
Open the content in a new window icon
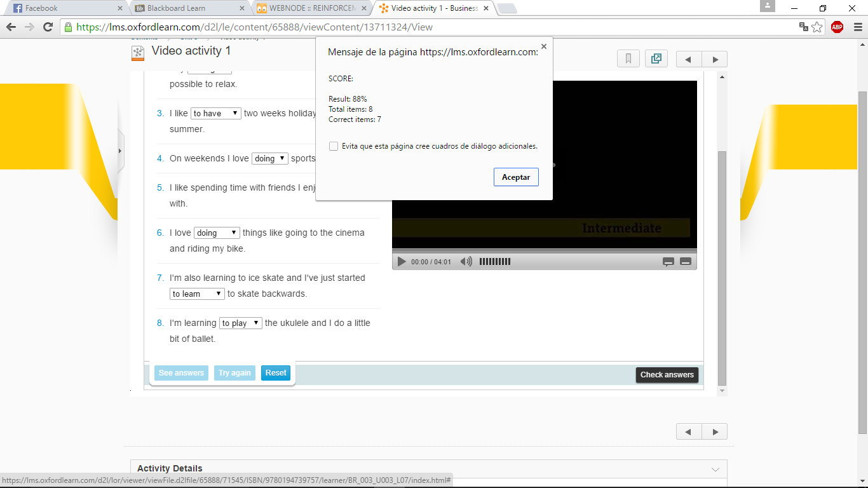(x=656, y=59)
